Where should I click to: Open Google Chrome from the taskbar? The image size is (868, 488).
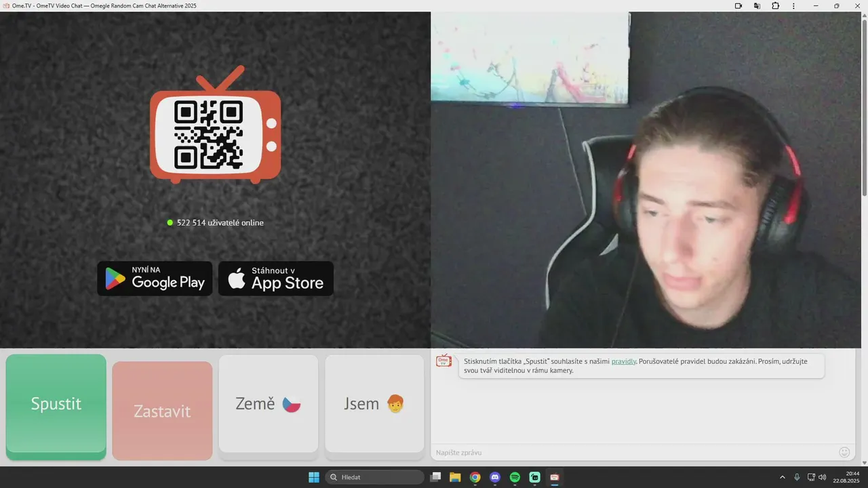coord(475,477)
